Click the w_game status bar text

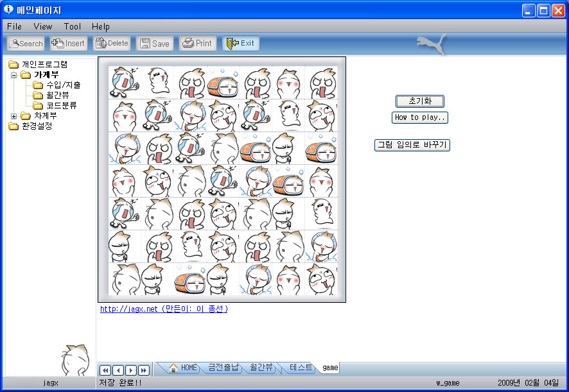click(448, 383)
